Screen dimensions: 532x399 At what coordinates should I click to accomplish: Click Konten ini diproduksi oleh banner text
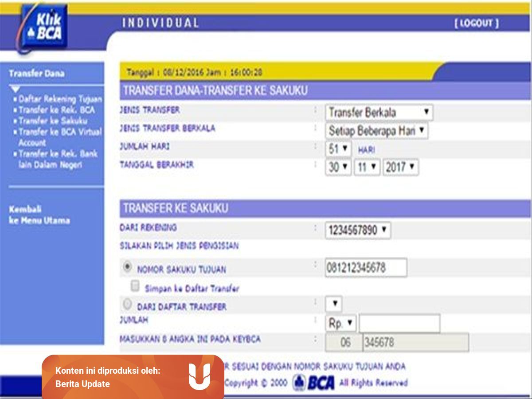108,371
